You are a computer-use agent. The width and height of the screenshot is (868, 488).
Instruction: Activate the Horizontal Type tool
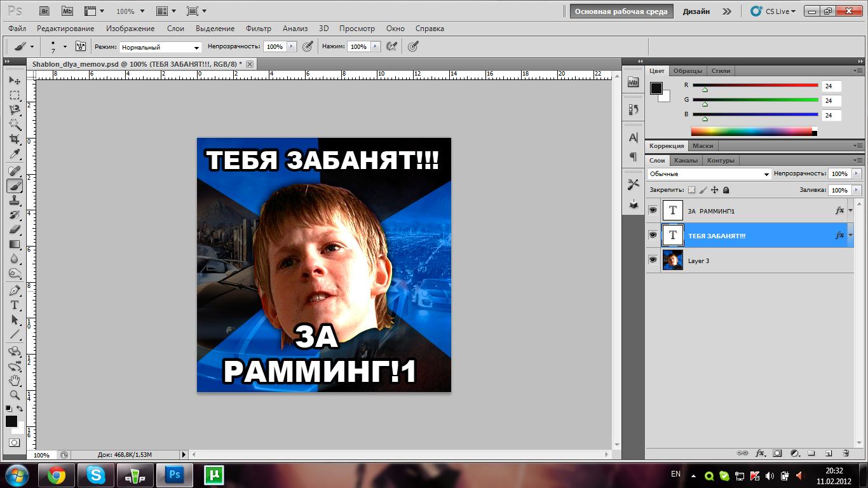tap(15, 305)
